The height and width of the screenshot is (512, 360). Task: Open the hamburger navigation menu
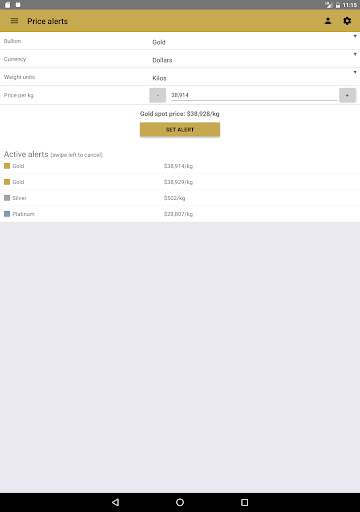pos(14,21)
